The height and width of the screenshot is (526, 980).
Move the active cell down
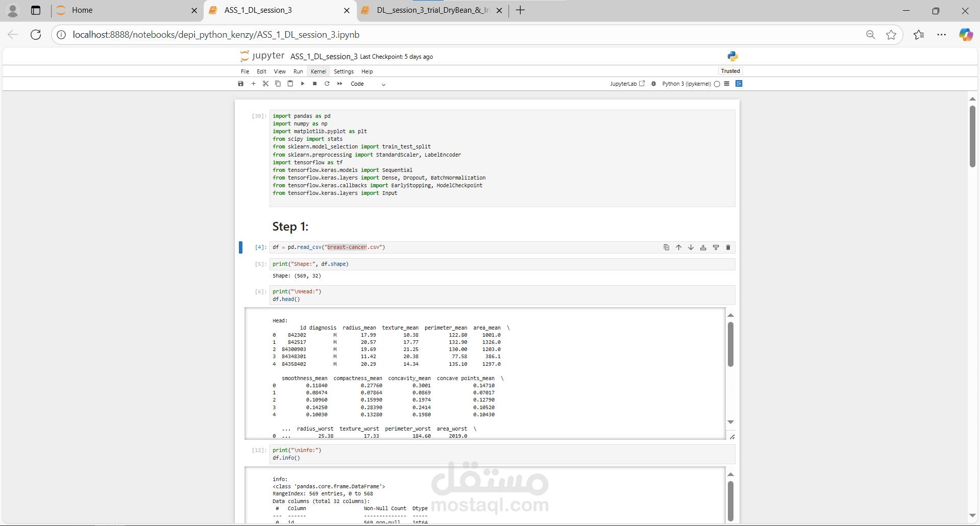click(x=691, y=247)
